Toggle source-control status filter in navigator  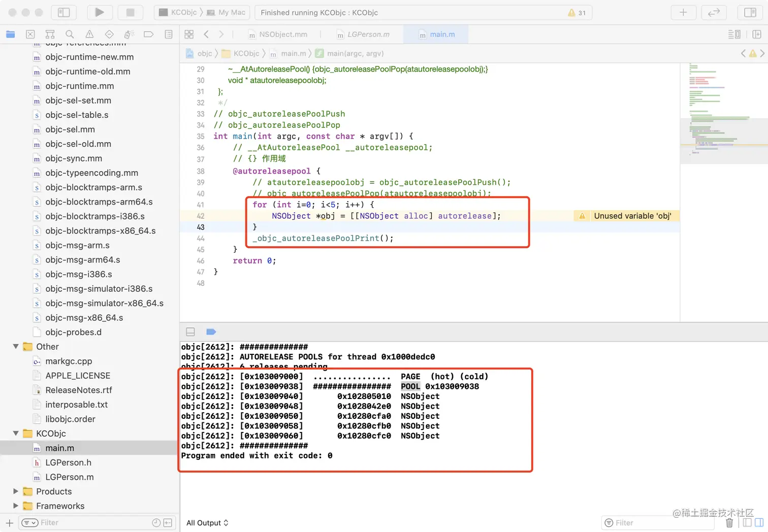(x=168, y=523)
